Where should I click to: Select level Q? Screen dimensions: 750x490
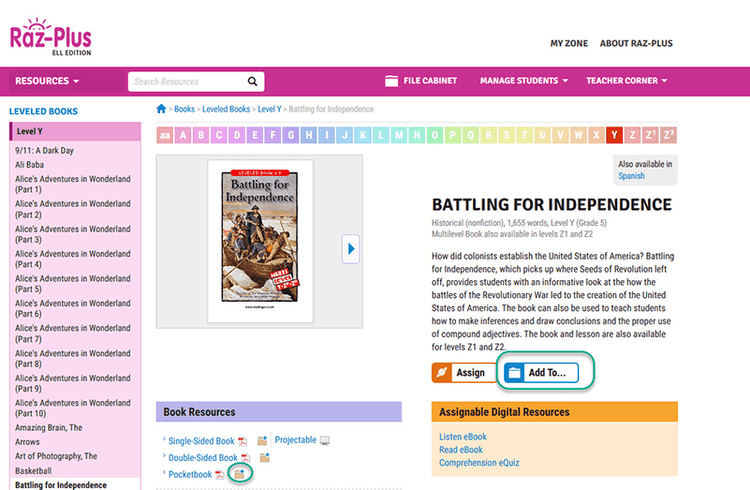coord(471,135)
